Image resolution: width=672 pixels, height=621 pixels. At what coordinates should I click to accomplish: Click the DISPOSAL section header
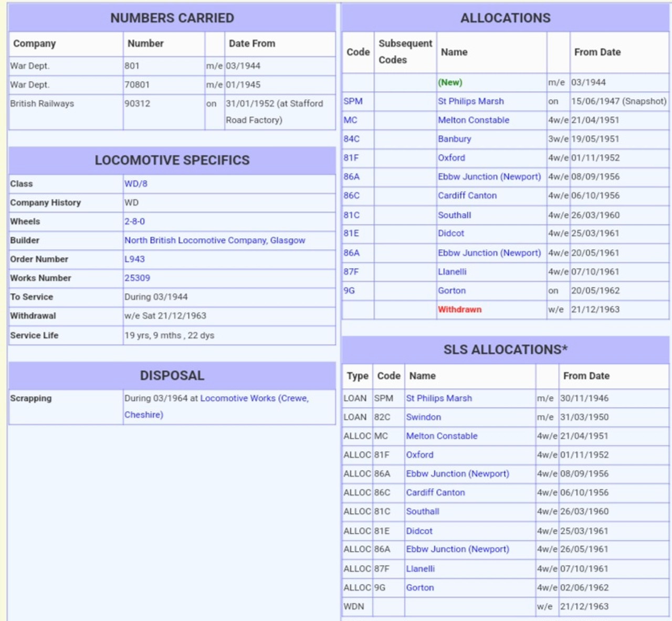(172, 376)
